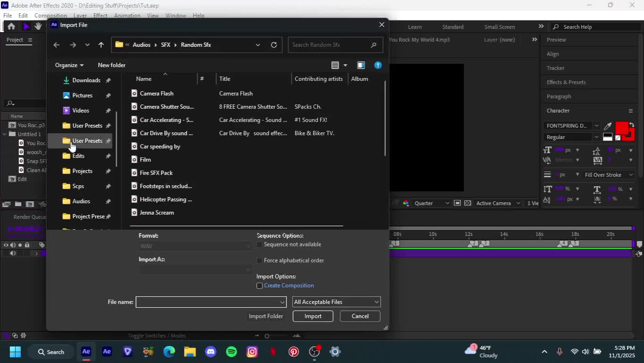Viewport: 644px width, 363px height.
Task: Expand the Organize dropdown menu
Action: click(69, 65)
